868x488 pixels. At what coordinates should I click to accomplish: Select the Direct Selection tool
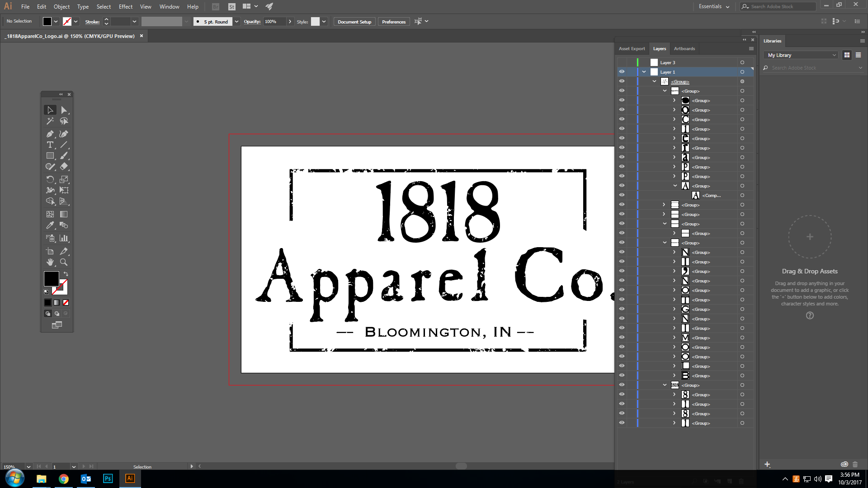[64, 110]
